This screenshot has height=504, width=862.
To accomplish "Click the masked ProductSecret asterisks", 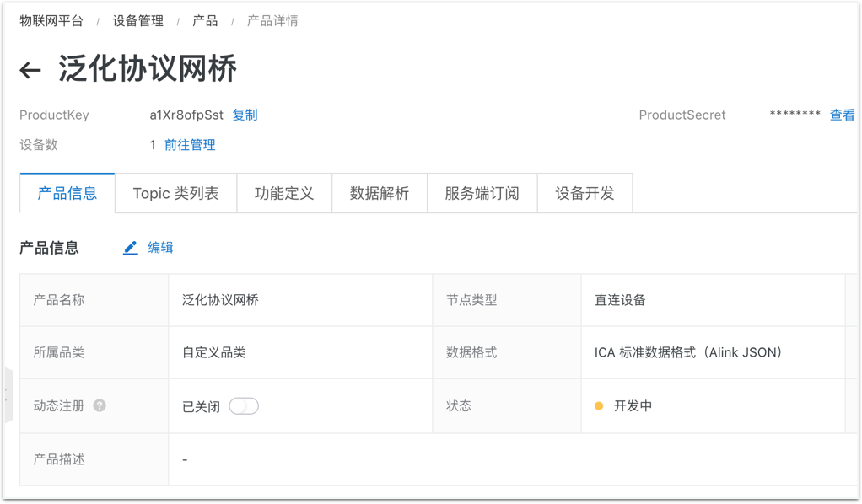I will pyautogui.click(x=795, y=114).
